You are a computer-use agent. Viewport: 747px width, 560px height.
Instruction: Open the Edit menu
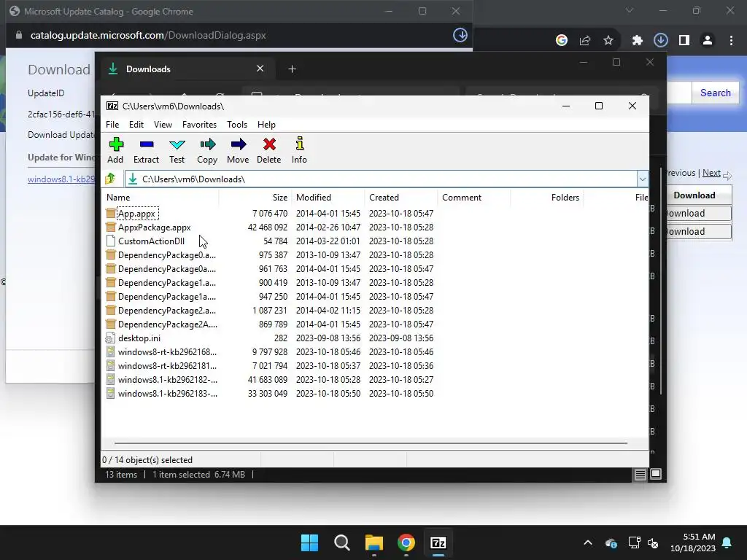point(136,124)
